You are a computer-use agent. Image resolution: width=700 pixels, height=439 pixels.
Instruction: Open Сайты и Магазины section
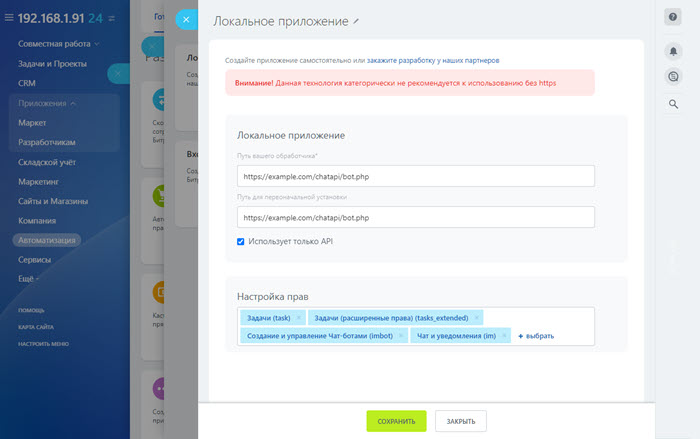click(x=53, y=201)
